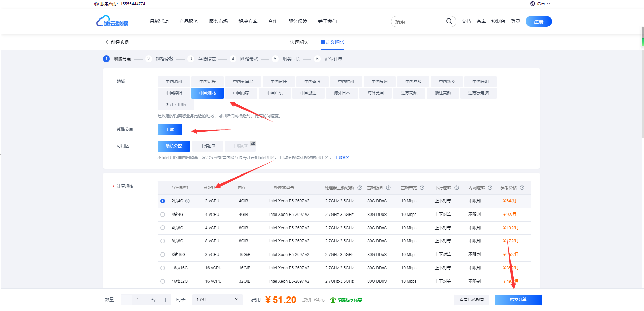The image size is (644, 311).
Task: Click the 提交订单 submit button
Action: [518, 300]
